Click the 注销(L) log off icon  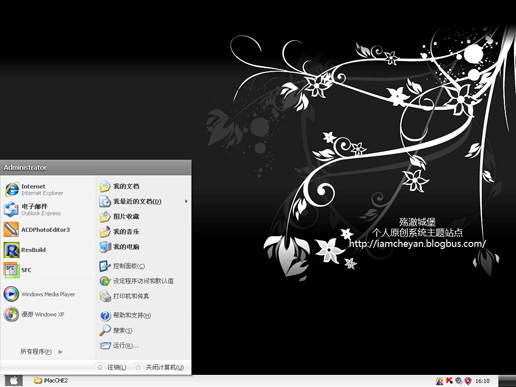coord(100,367)
